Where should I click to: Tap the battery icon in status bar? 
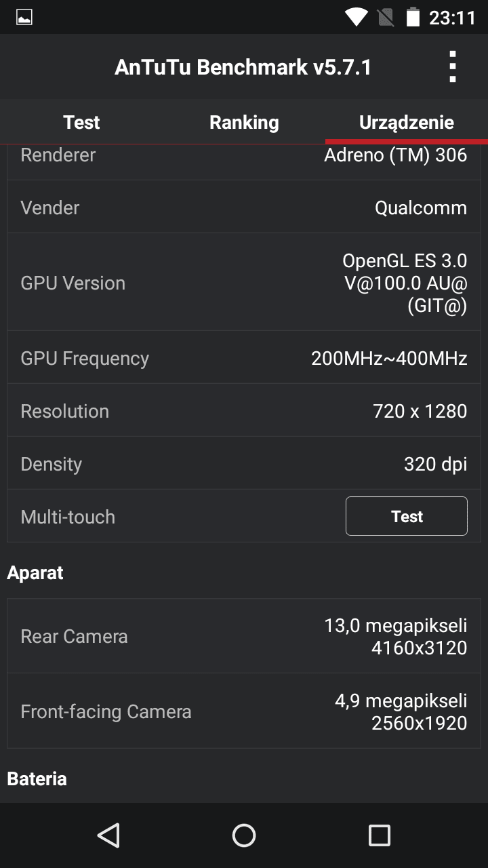coord(413,17)
